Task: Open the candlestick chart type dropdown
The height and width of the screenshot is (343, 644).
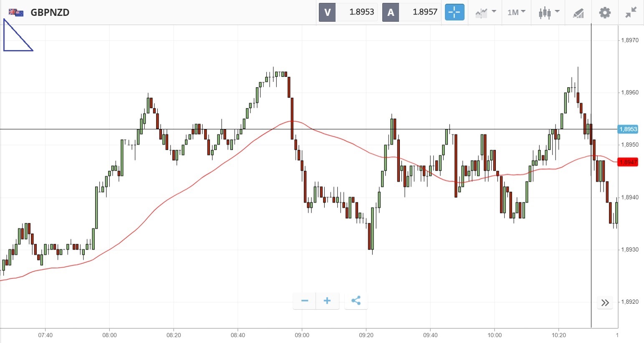Action: tap(548, 13)
